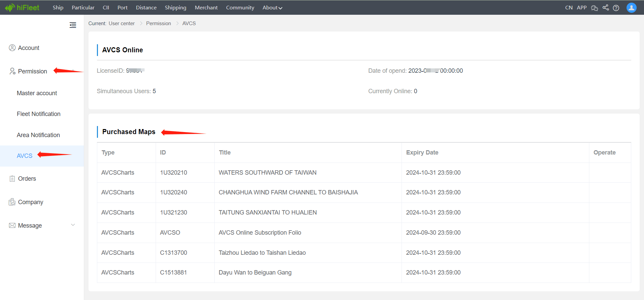Collapse the sidebar menu icon

click(x=73, y=25)
